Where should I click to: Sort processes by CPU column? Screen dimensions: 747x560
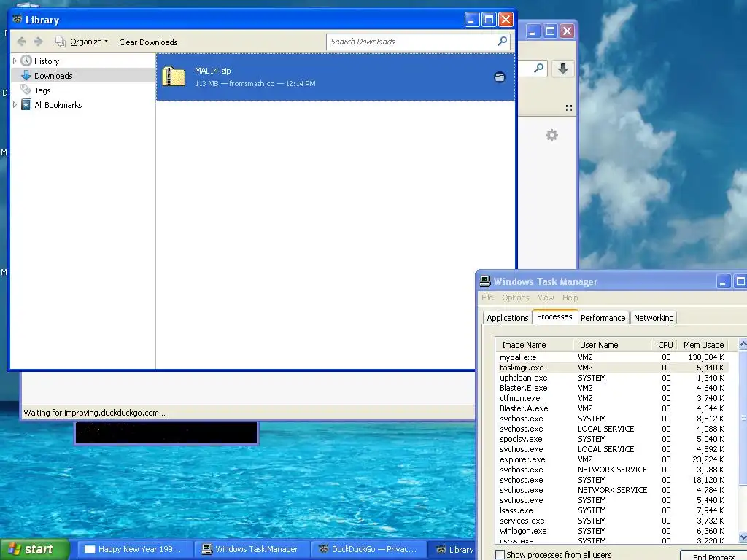pyautogui.click(x=665, y=345)
